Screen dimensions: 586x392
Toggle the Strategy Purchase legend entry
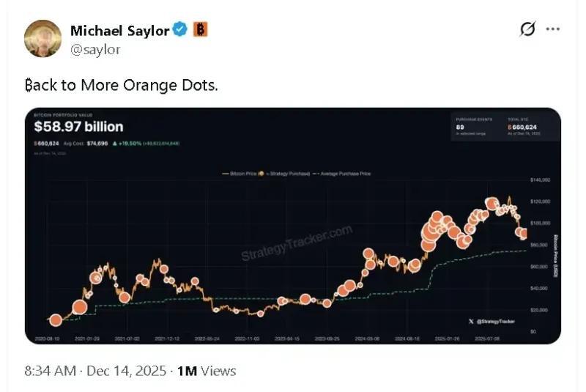(x=283, y=173)
